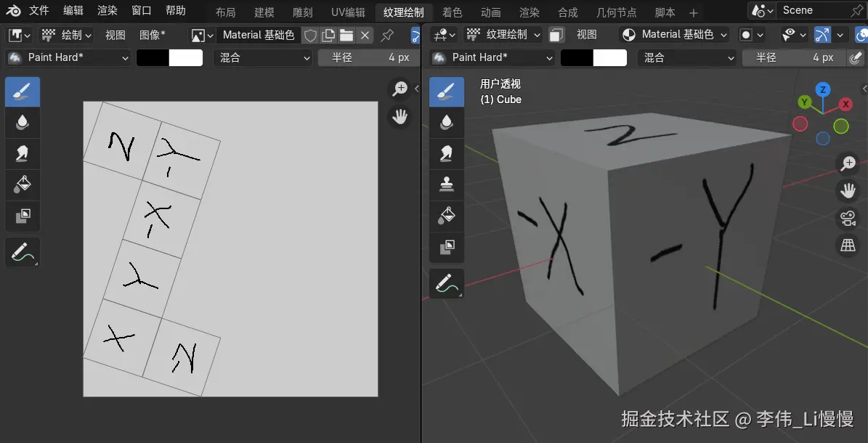
Task: Select the Fill bucket tool in 3D viewport
Action: point(447,216)
